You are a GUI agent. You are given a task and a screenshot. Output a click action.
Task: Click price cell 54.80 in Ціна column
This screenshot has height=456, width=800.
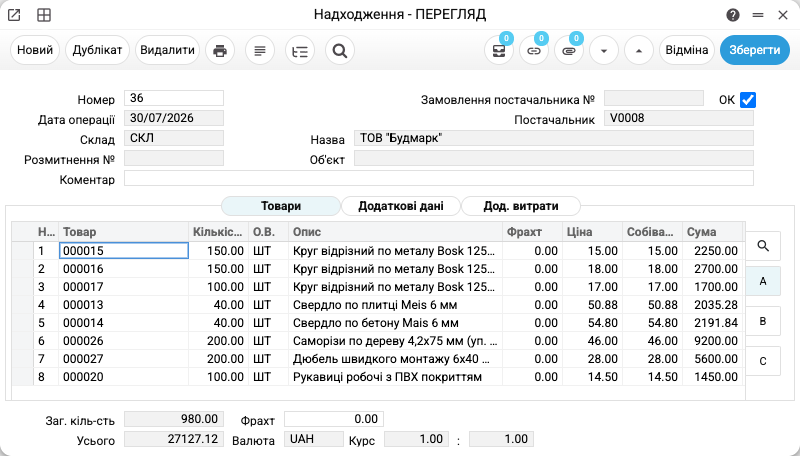click(x=592, y=323)
